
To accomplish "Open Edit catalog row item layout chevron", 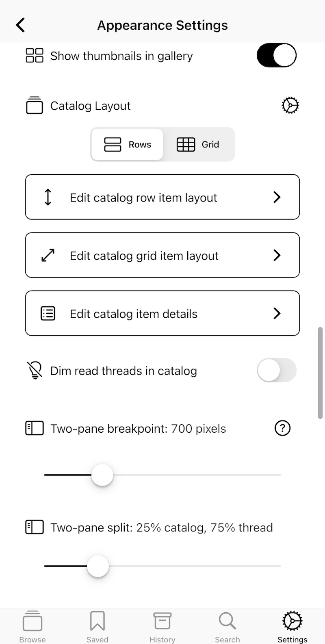I will click(277, 197).
